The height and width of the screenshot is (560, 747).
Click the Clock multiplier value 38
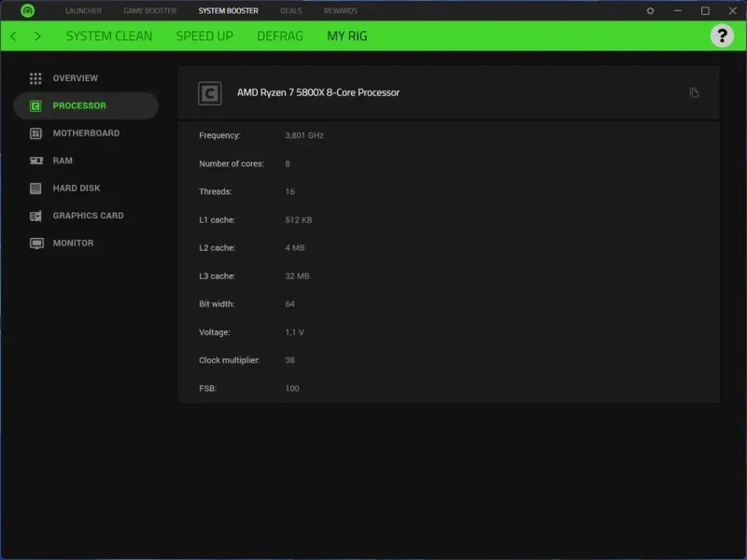[x=290, y=360]
